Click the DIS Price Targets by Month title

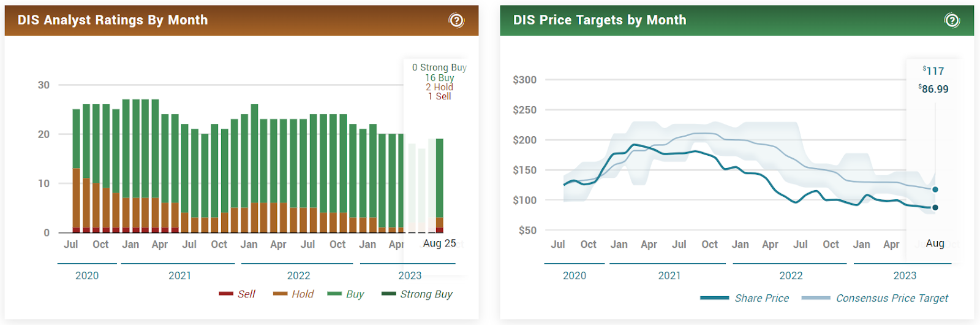(600, 20)
